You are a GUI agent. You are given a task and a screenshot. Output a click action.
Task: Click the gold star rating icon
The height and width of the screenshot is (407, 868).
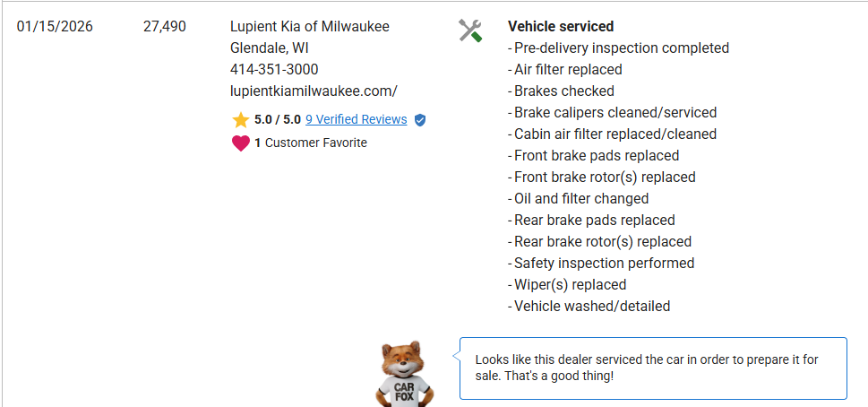[240, 120]
